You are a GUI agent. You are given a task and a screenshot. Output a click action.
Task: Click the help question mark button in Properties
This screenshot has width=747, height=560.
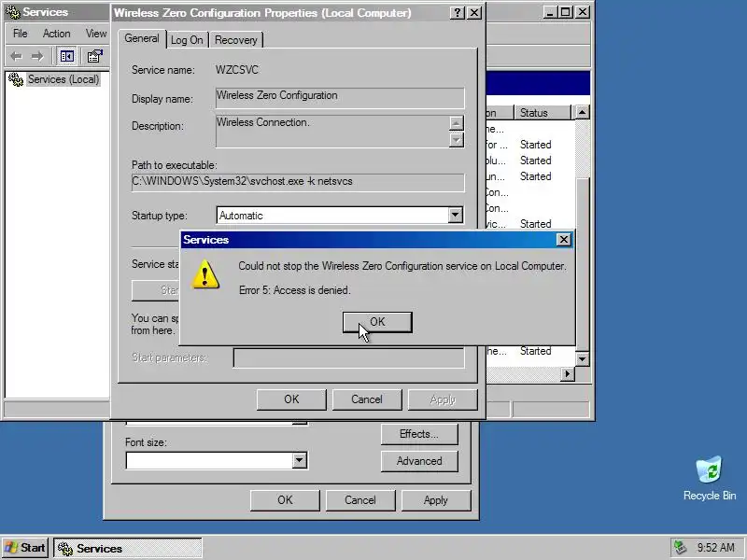pyautogui.click(x=458, y=13)
